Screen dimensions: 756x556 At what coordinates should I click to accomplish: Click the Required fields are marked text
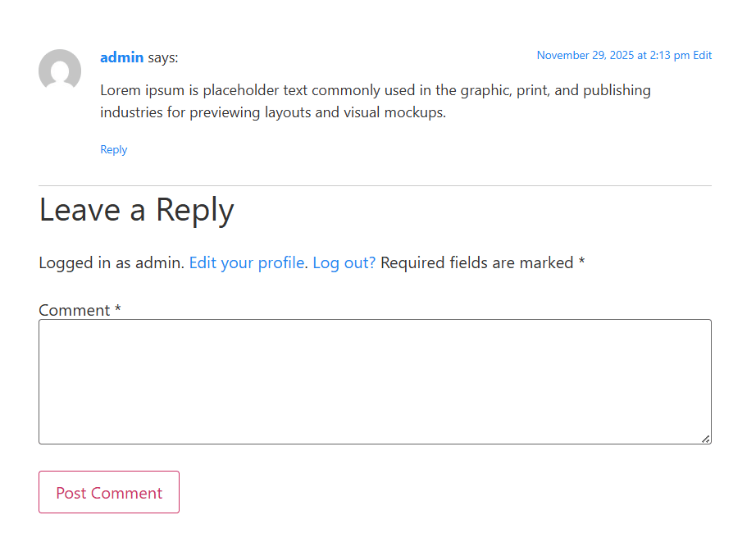pos(476,262)
